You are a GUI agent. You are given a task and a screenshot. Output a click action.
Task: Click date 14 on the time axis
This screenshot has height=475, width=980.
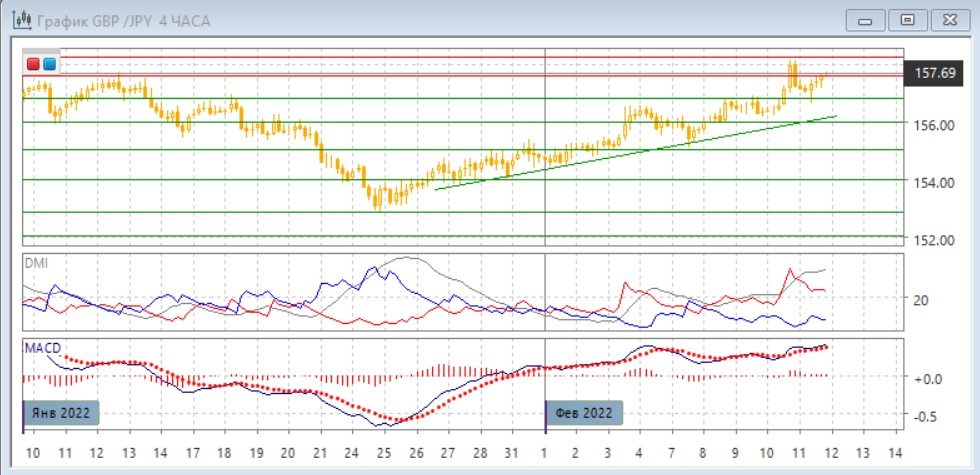[894, 451]
